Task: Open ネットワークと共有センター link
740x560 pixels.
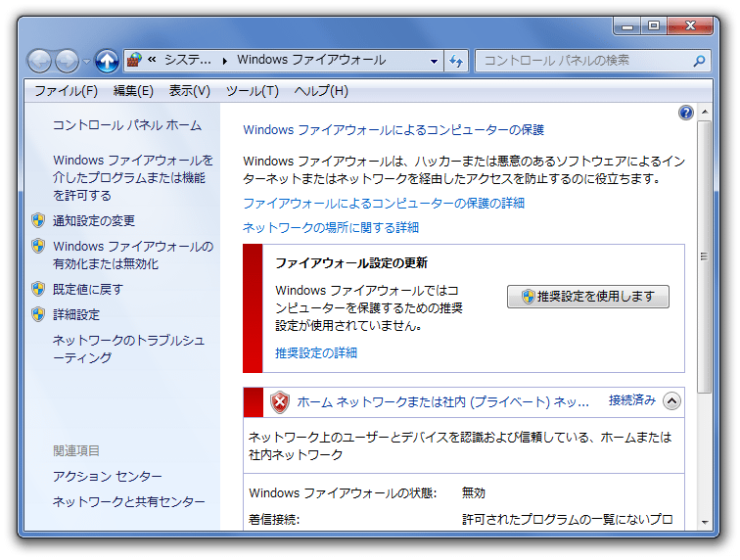Action: [128, 501]
